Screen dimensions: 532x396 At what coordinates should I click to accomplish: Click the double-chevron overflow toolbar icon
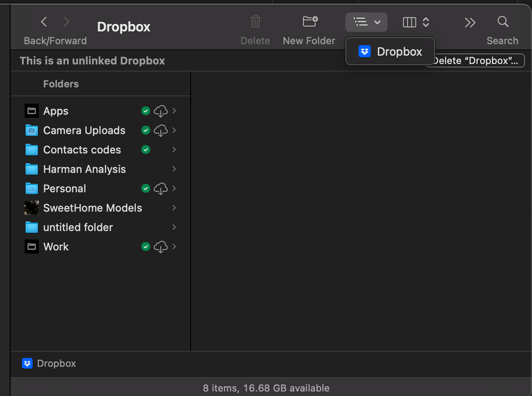(x=469, y=21)
